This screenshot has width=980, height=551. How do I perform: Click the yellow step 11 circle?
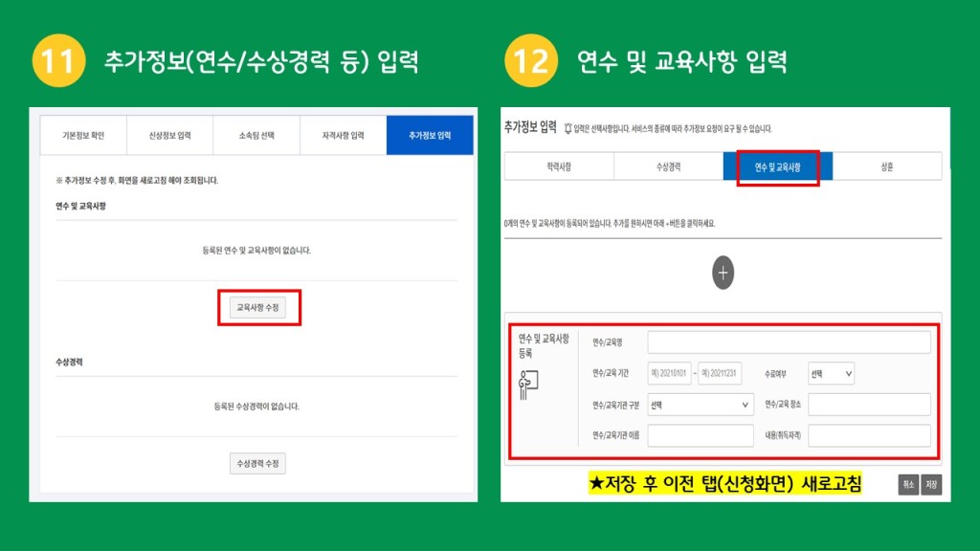58,62
